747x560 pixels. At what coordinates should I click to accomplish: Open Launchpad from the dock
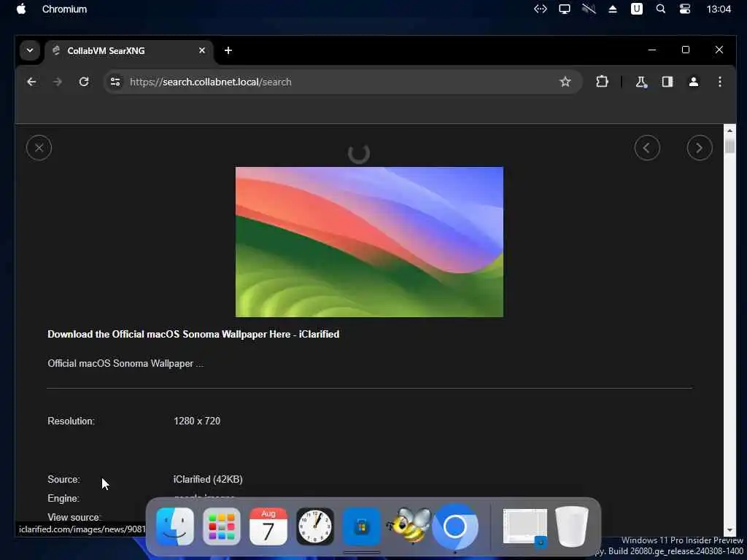pyautogui.click(x=222, y=526)
